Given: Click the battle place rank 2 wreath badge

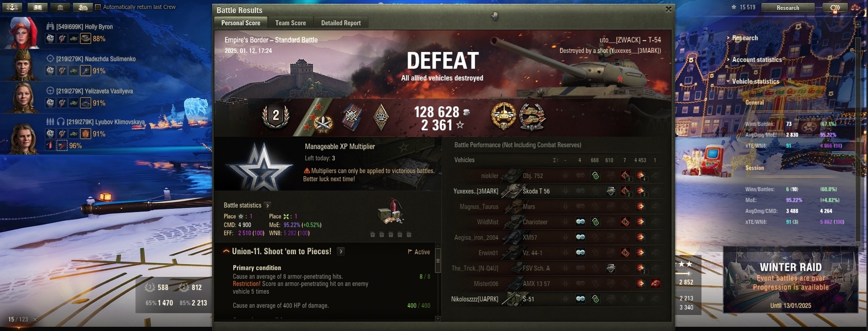Looking at the screenshot, I should pos(276,116).
